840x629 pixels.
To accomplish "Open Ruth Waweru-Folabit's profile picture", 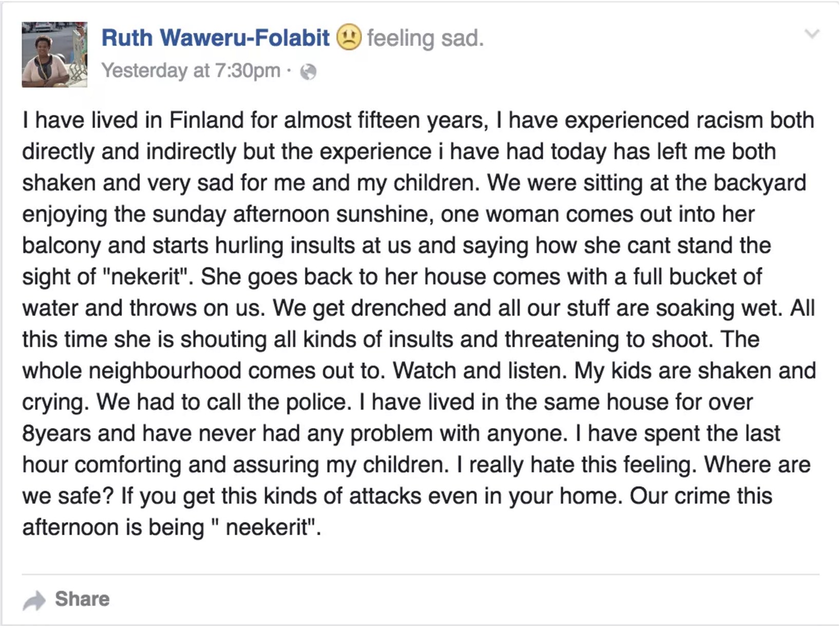I will [54, 54].
